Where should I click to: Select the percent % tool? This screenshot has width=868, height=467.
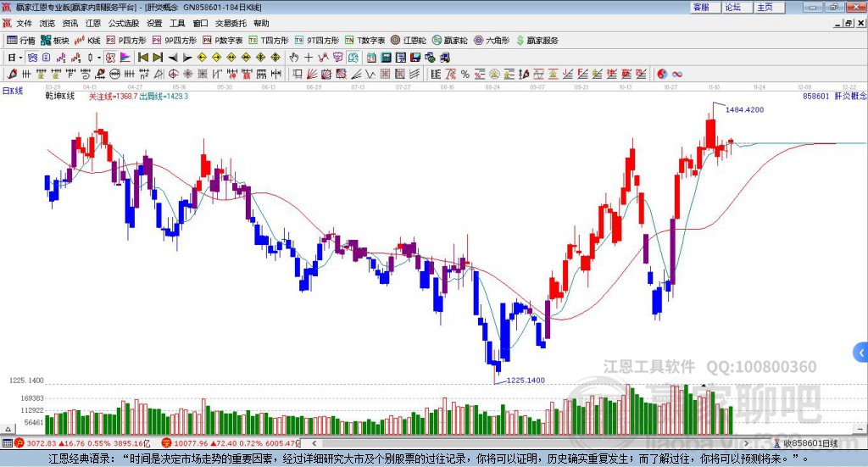tap(465, 74)
